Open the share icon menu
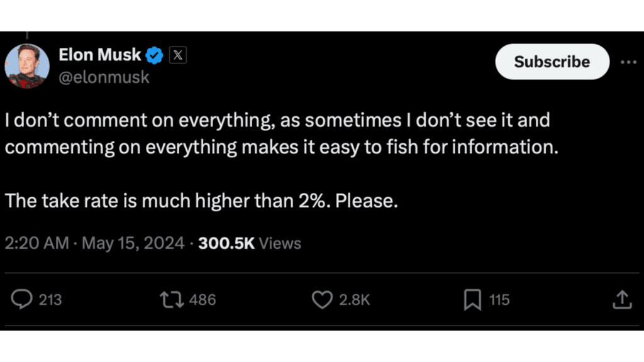 click(621, 300)
